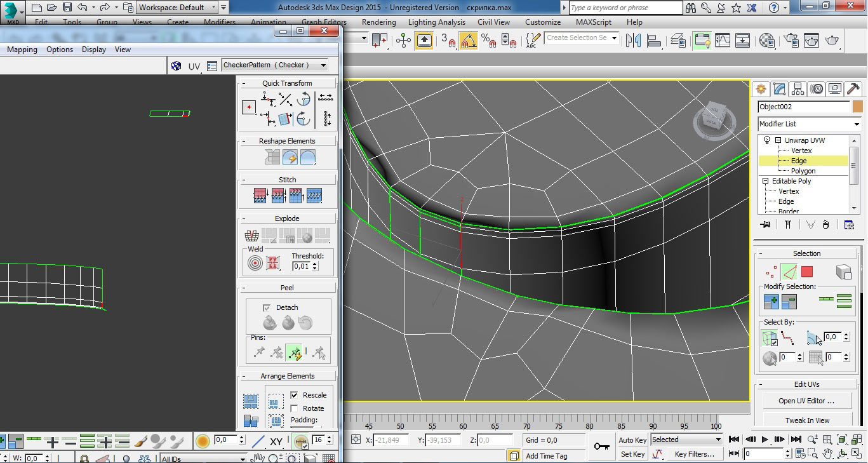Enable the Rotate checkbox
This screenshot has height=463, width=868.
click(294, 408)
